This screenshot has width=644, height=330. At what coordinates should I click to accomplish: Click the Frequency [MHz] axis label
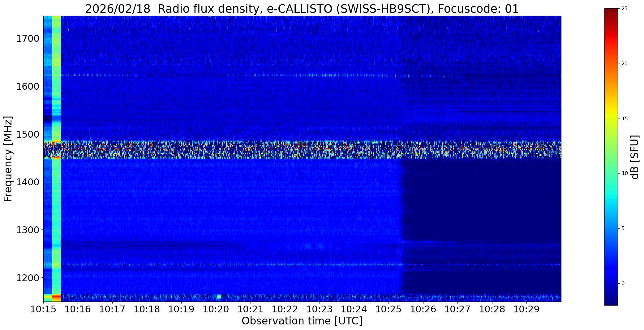(x=8, y=159)
